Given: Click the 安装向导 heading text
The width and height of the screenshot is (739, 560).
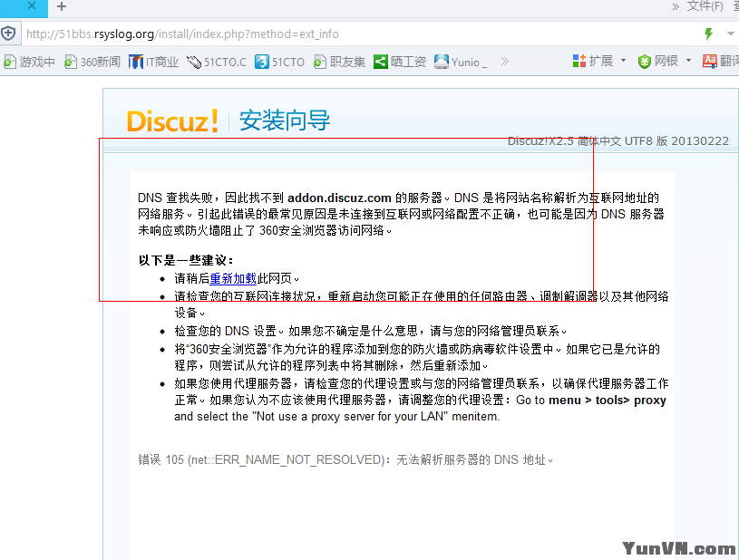Looking at the screenshot, I should pos(284,121).
